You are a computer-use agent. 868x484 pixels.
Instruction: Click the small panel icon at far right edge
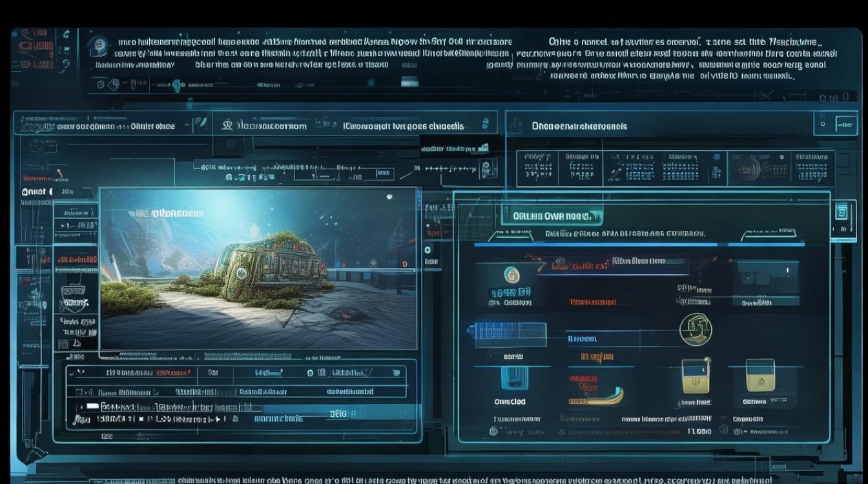click(841, 211)
